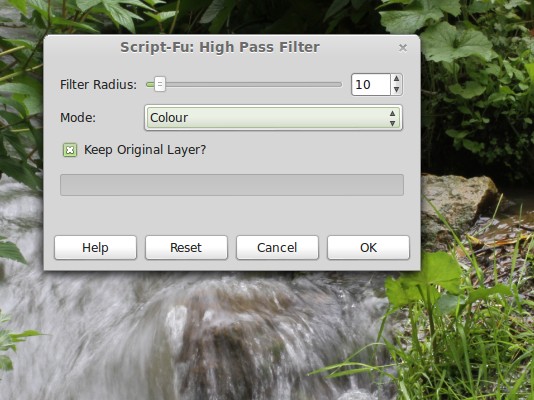Click the "Mode:" label

click(78, 118)
